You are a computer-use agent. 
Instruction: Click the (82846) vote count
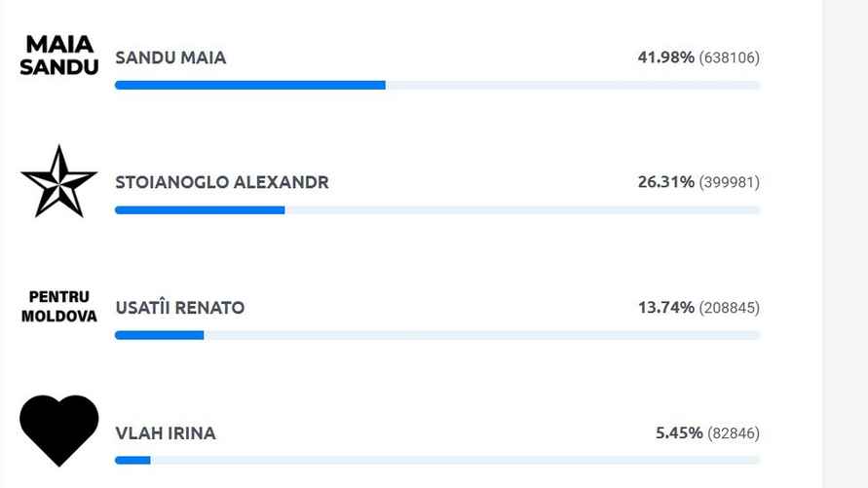point(734,432)
